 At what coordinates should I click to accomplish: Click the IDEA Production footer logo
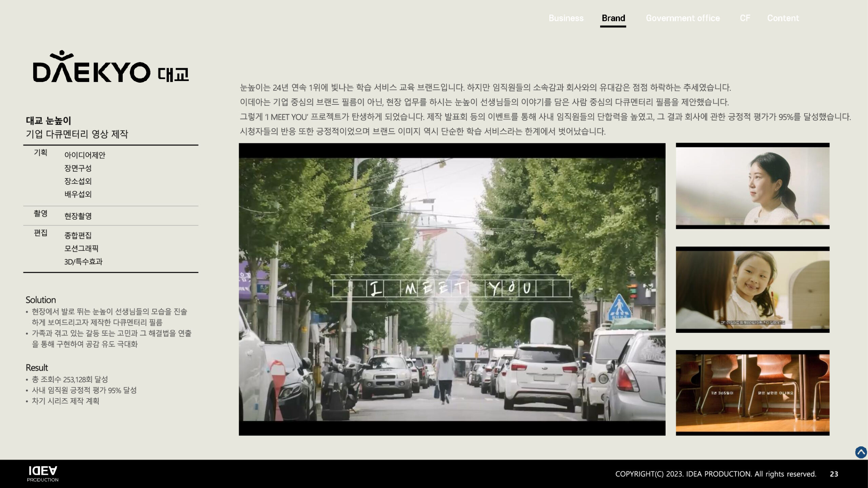[43, 474]
